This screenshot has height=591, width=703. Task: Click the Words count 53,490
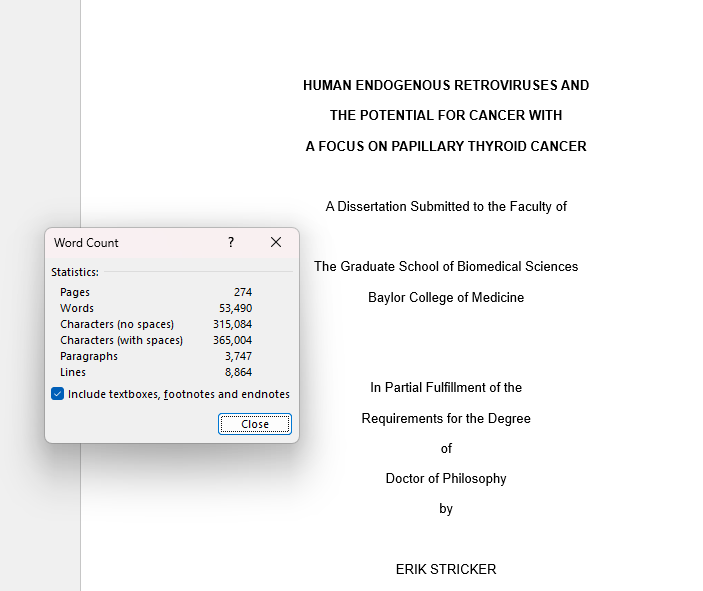pyautogui.click(x=235, y=309)
